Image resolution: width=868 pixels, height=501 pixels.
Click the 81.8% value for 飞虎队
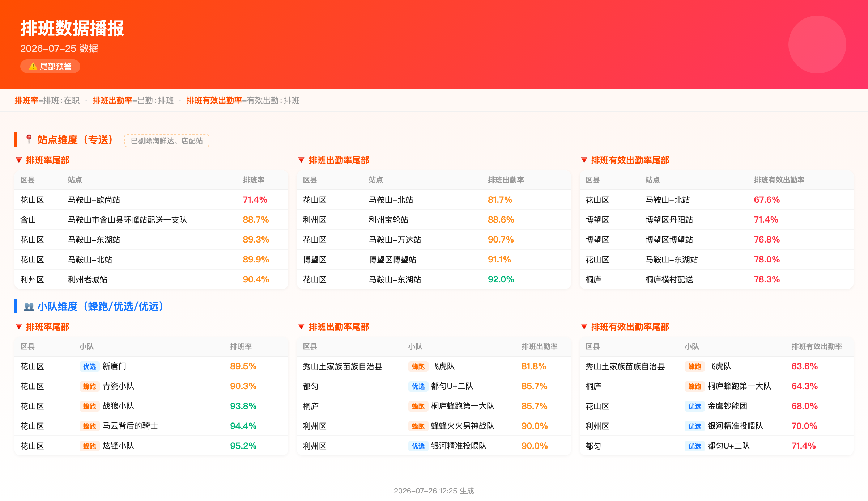click(x=533, y=366)
